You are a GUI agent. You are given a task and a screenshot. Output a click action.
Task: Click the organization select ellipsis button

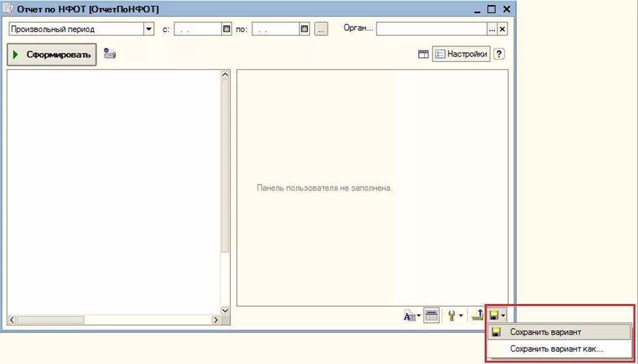493,29
